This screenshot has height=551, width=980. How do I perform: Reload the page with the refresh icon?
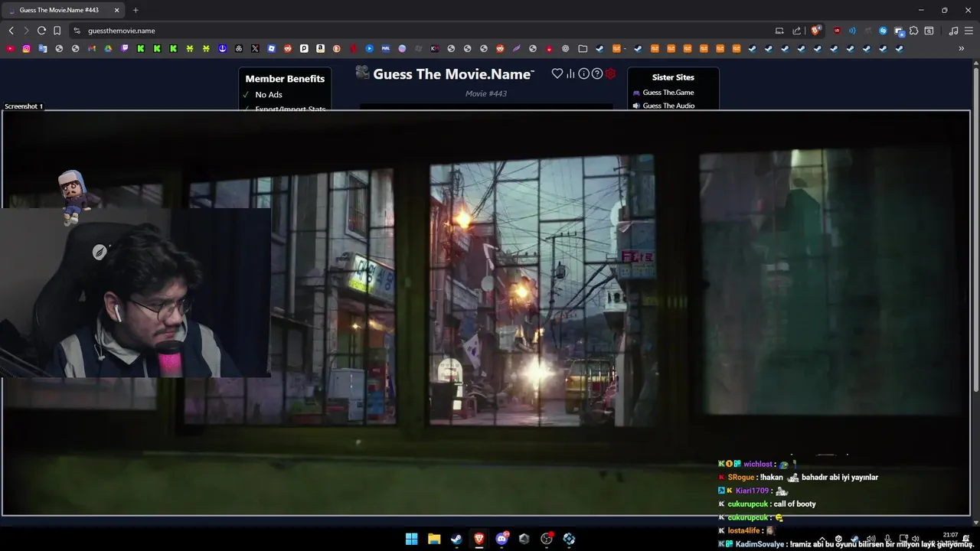tap(41, 31)
